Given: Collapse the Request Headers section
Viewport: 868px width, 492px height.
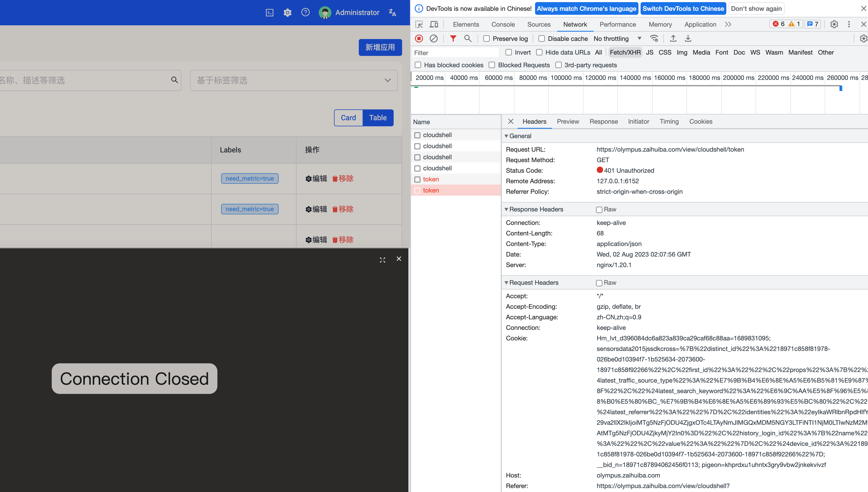Looking at the screenshot, I should point(507,282).
